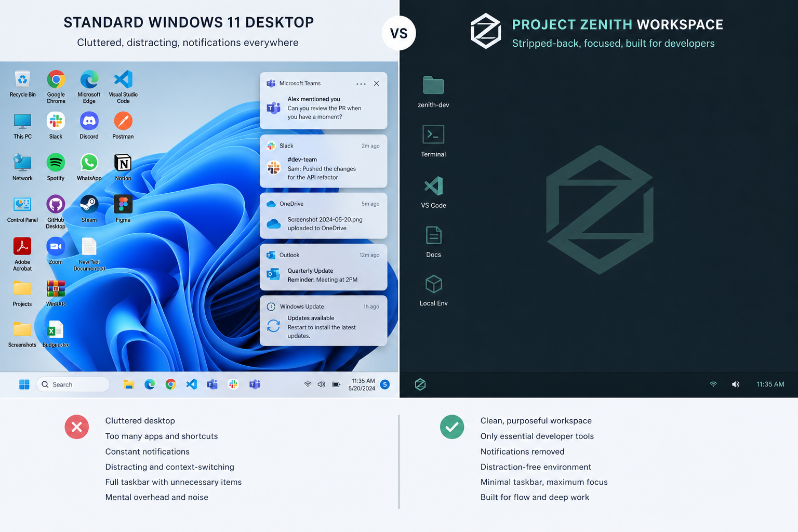Open WinRAR desktop shortcut
The image size is (798, 532).
click(x=56, y=288)
